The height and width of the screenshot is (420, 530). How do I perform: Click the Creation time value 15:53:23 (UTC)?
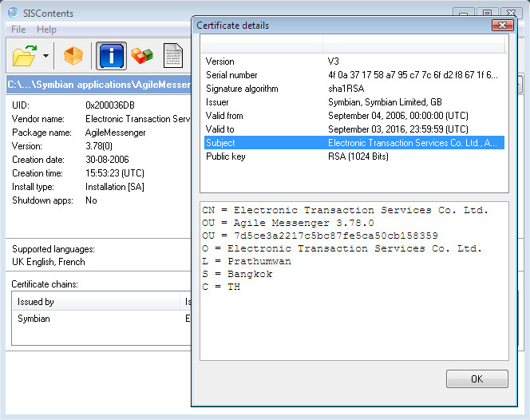(x=115, y=173)
